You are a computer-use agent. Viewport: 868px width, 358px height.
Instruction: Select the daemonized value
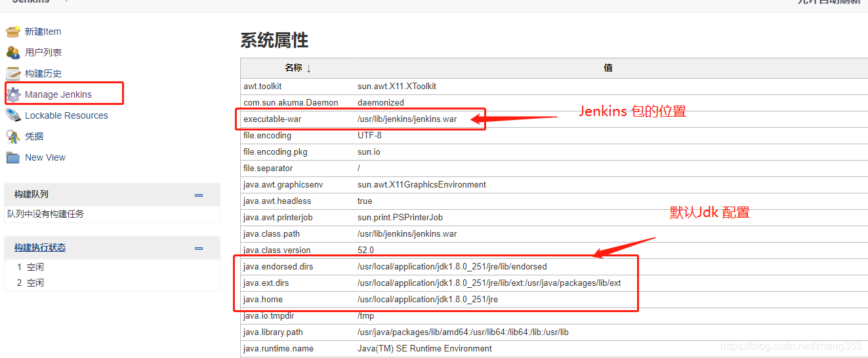pos(381,102)
